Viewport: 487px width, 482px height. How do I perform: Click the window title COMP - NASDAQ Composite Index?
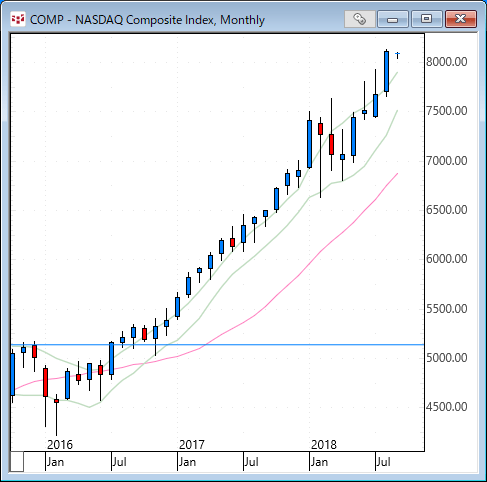point(147,20)
